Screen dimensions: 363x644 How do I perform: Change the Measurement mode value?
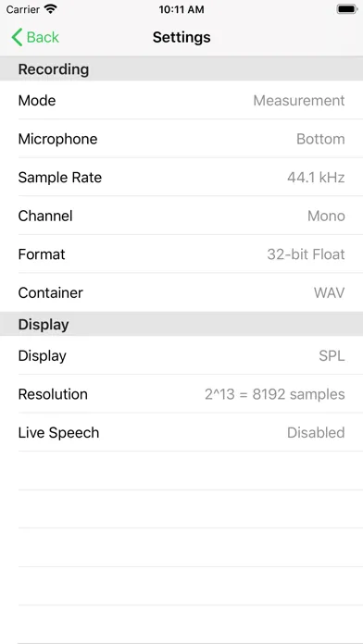299,100
